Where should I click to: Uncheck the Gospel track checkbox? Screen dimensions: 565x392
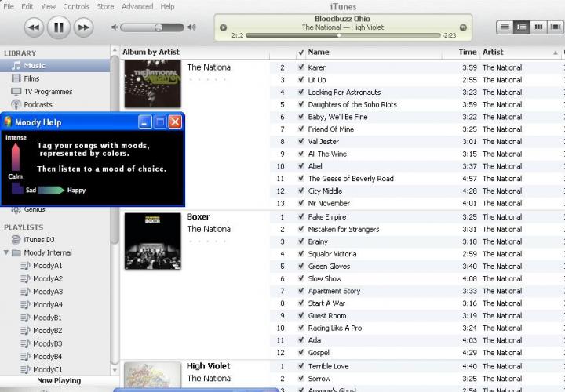(301, 352)
